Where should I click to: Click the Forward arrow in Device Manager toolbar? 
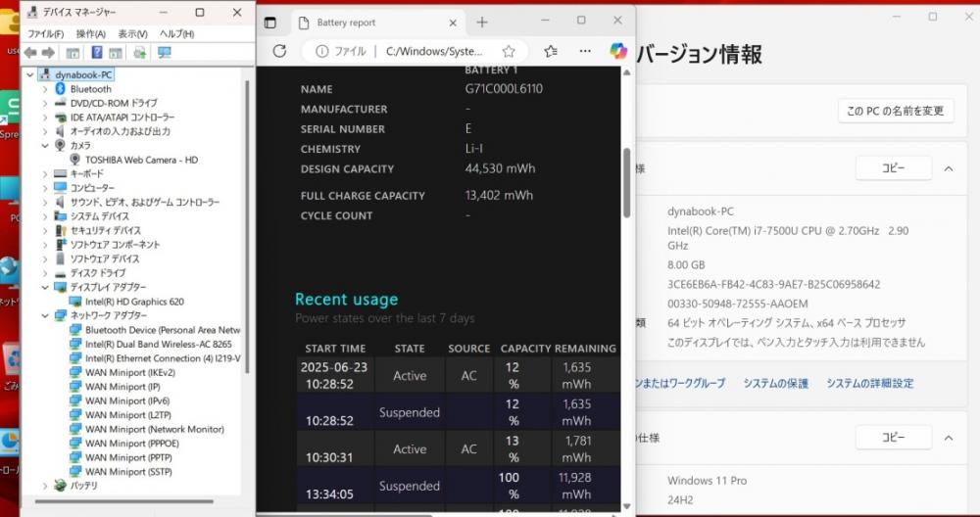click(48, 53)
